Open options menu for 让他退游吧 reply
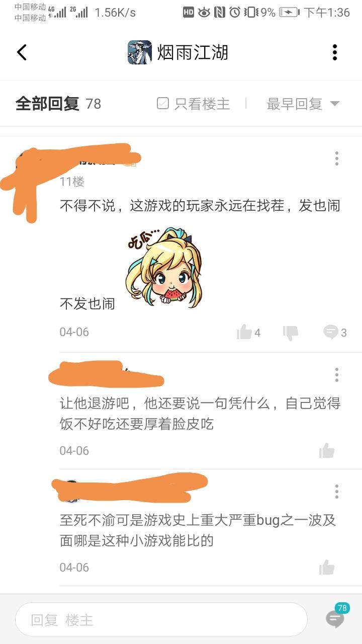Viewport: 362px width, 644px height. [337, 375]
